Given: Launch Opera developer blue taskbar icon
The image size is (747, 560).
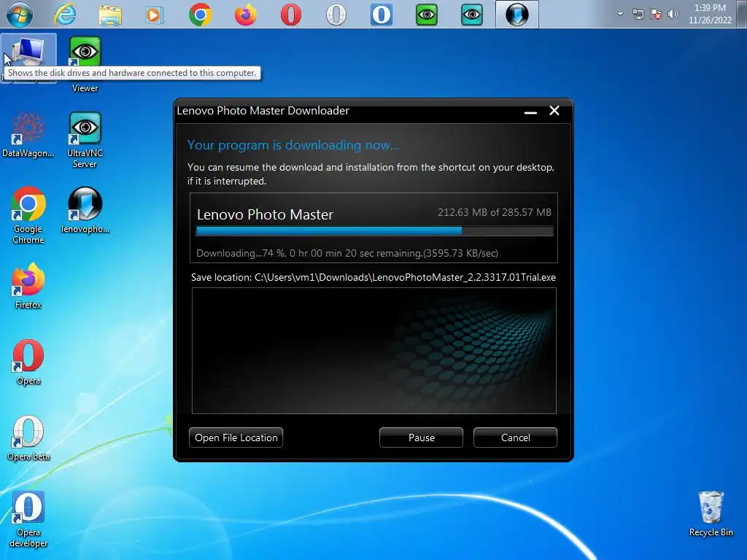Looking at the screenshot, I should click(x=381, y=15).
